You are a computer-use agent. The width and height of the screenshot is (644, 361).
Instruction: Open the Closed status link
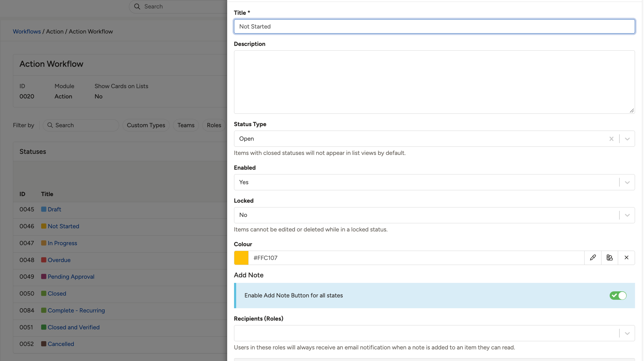[x=57, y=293]
